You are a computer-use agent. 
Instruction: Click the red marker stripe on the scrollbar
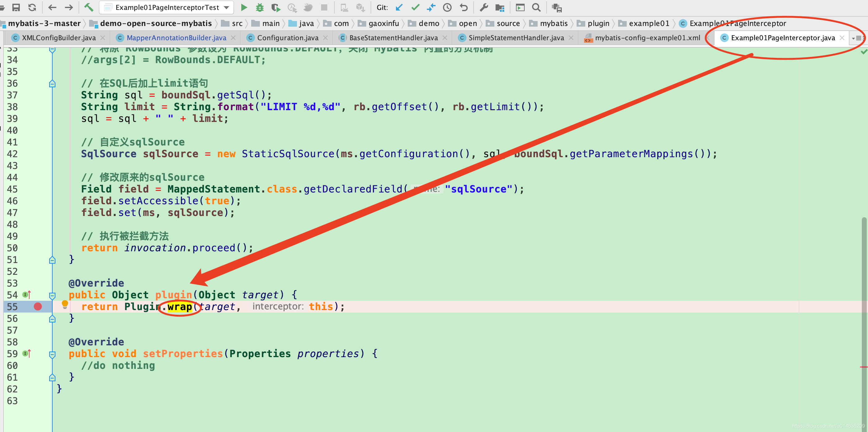tap(864, 367)
